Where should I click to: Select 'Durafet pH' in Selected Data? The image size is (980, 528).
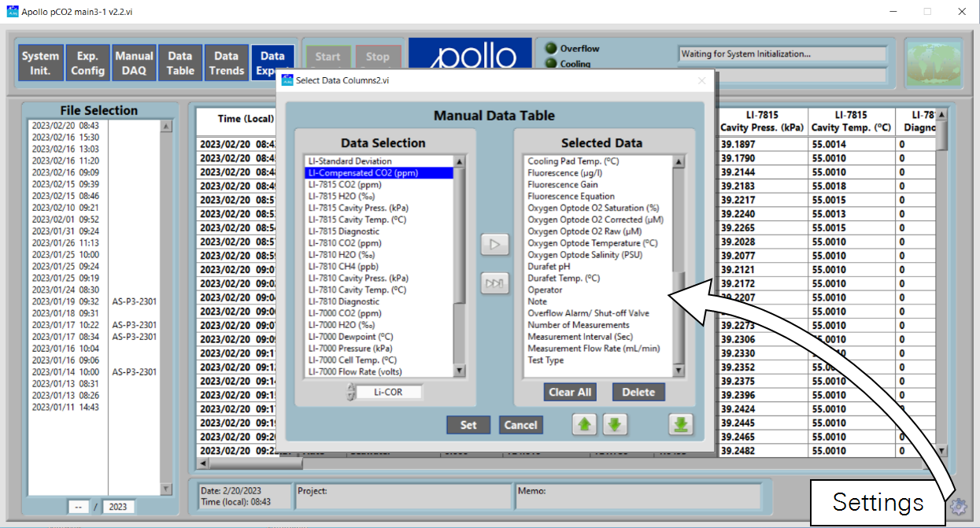click(599, 267)
